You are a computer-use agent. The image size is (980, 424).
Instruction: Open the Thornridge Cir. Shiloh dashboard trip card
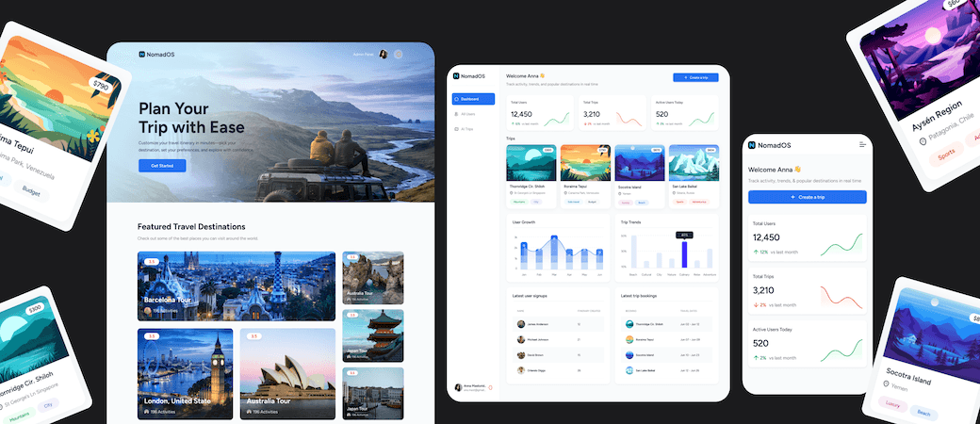(531, 176)
